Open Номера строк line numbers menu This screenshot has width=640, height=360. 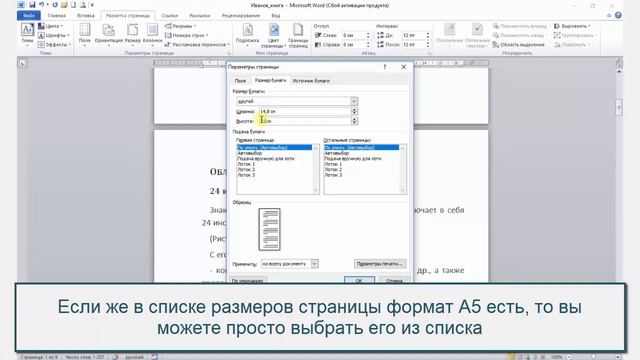pos(186,36)
